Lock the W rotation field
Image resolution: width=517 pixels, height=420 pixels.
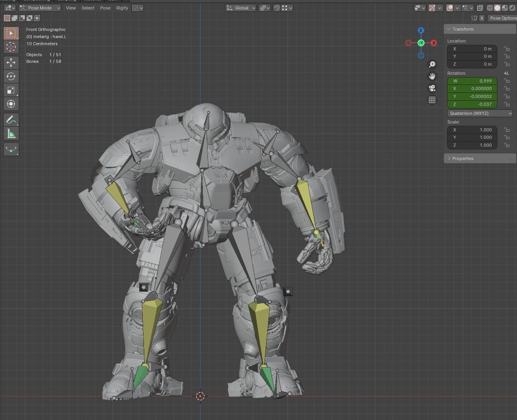pos(507,81)
